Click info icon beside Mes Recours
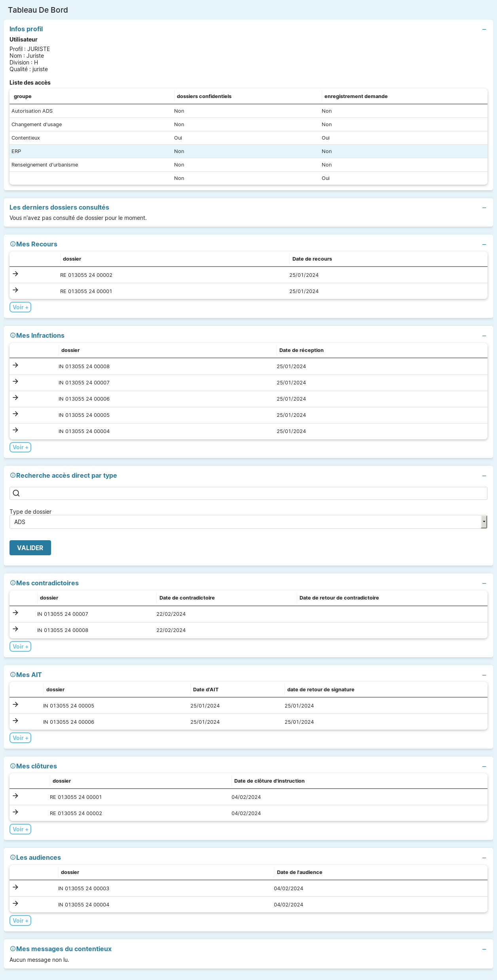This screenshot has height=980, width=497. coord(13,244)
